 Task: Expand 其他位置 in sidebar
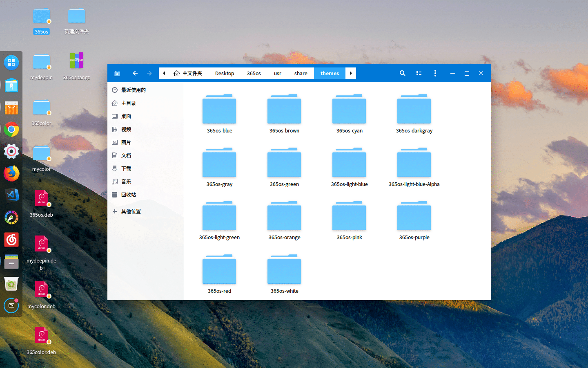coord(146,211)
